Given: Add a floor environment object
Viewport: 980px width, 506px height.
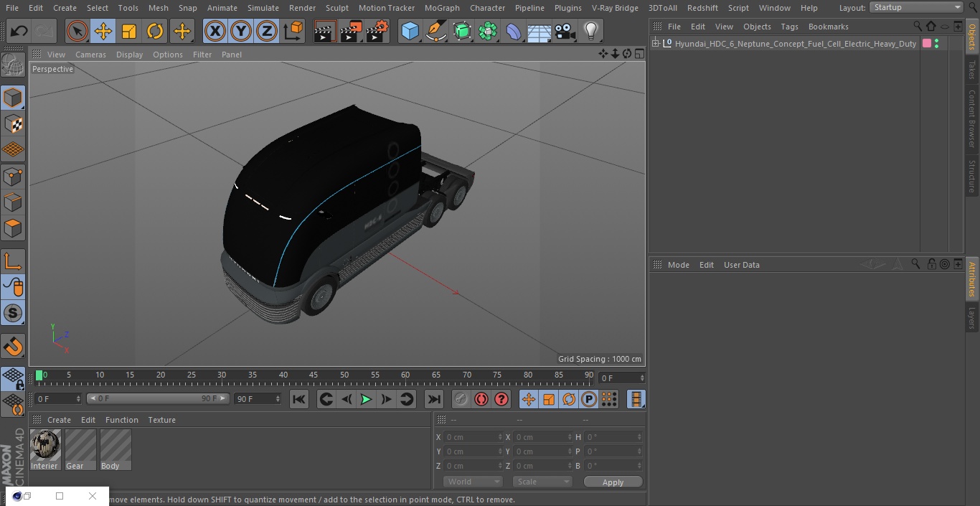Looking at the screenshot, I should pos(540,31).
